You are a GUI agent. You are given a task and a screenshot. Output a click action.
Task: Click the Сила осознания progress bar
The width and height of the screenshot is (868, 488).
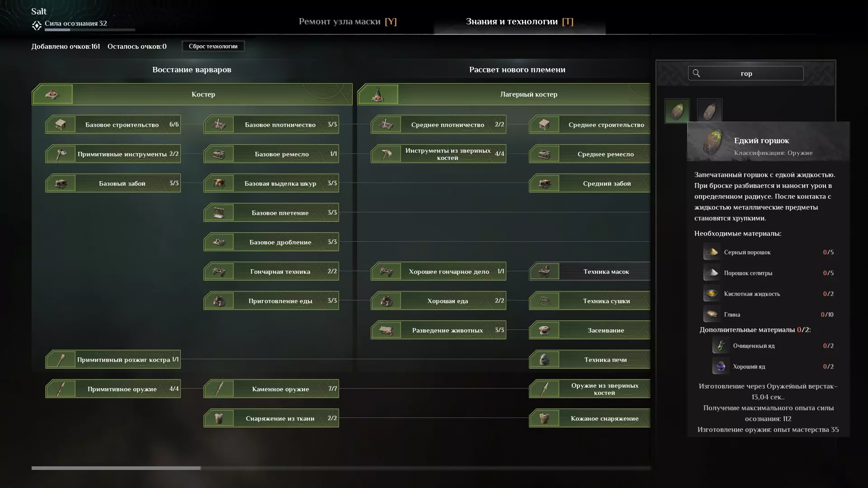click(90, 30)
